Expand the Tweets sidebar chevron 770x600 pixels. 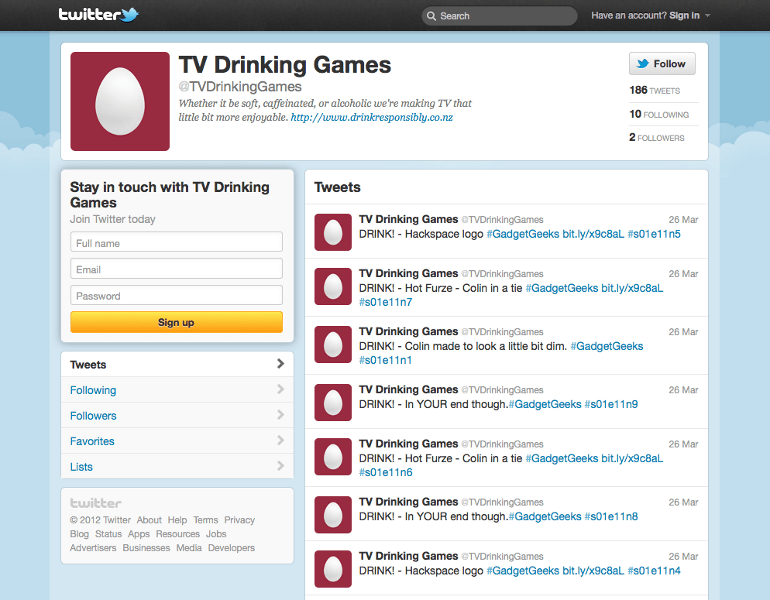tap(280, 363)
